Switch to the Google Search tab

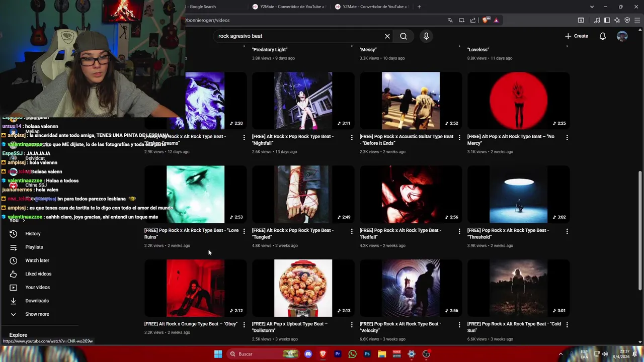click(211, 7)
